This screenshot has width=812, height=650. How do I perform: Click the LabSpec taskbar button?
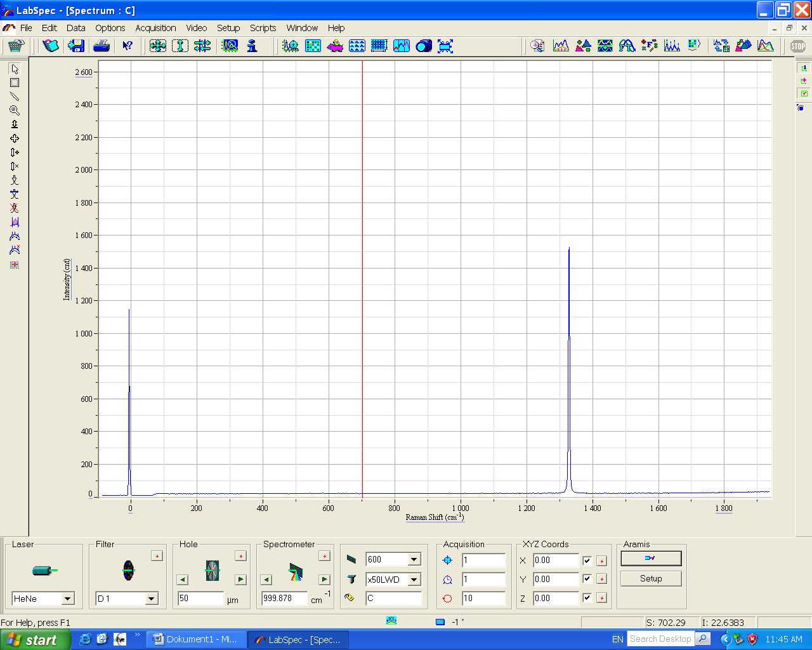click(x=298, y=640)
